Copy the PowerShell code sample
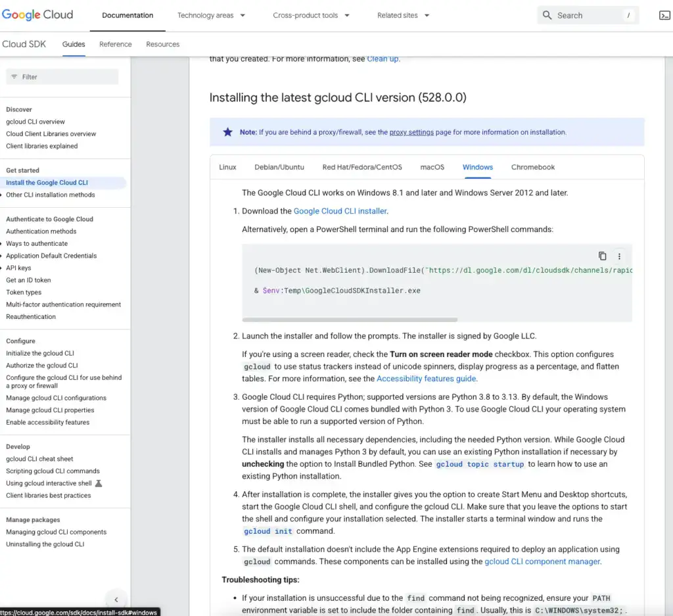 pos(602,256)
